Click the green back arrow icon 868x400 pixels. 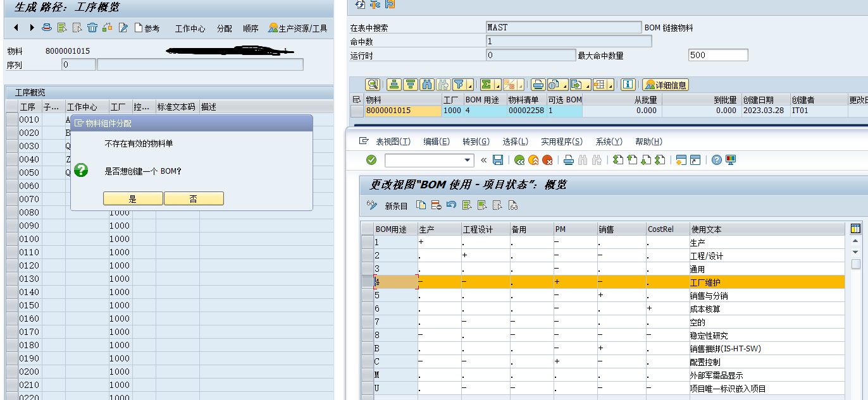click(x=519, y=160)
